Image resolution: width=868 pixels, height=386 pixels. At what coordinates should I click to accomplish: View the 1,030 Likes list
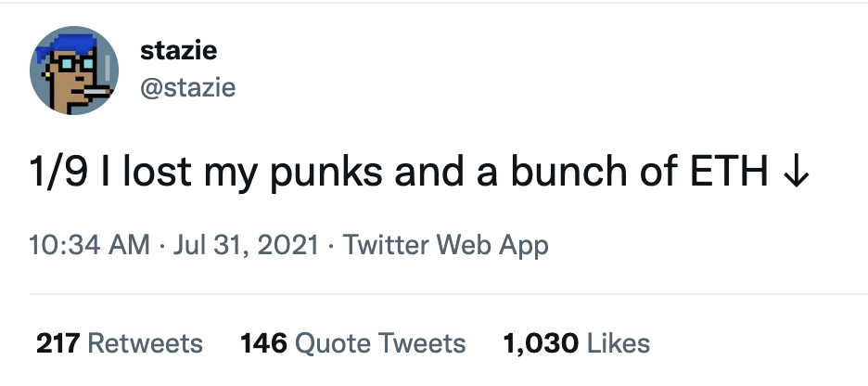[x=576, y=342]
